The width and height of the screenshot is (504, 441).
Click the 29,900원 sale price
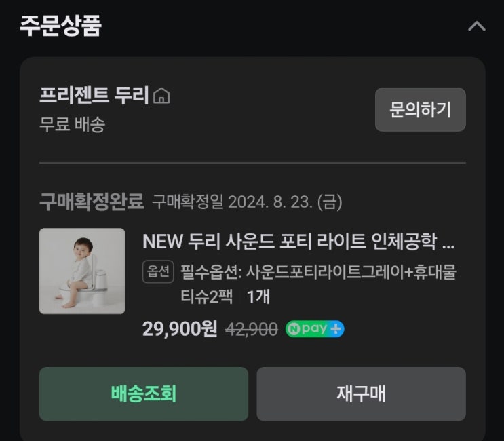click(x=180, y=329)
